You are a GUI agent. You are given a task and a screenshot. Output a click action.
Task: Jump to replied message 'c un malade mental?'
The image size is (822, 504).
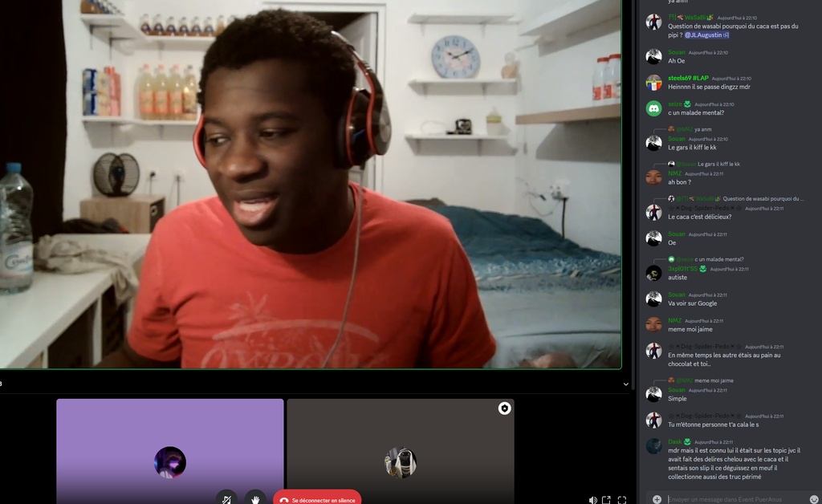click(x=719, y=259)
